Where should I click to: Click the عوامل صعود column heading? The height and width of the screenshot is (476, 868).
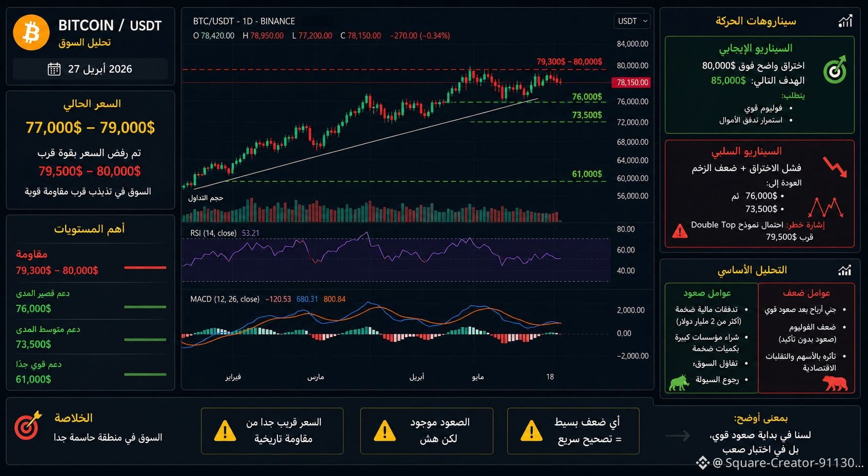[707, 293]
